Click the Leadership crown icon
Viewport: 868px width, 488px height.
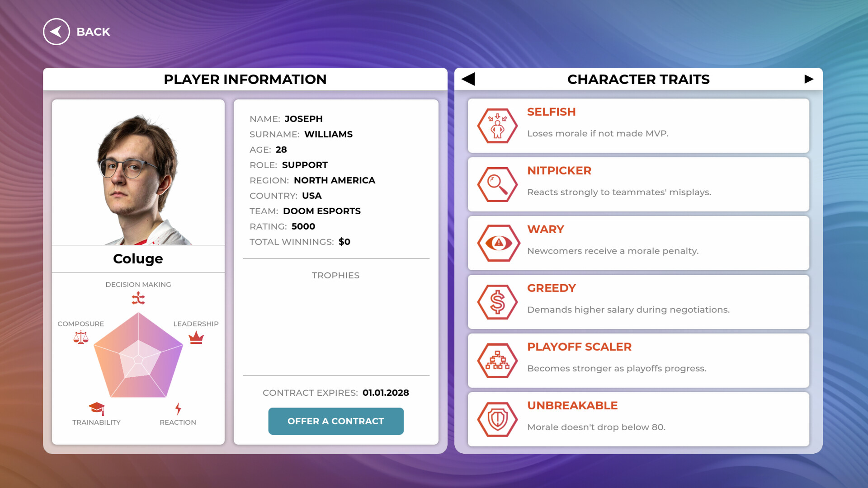click(196, 337)
